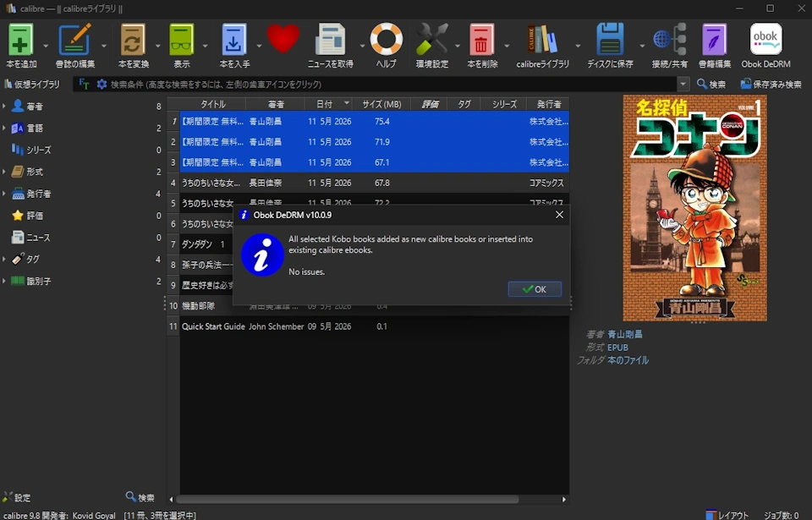
Task: Click the 本を削除 trash icon
Action: 481,40
